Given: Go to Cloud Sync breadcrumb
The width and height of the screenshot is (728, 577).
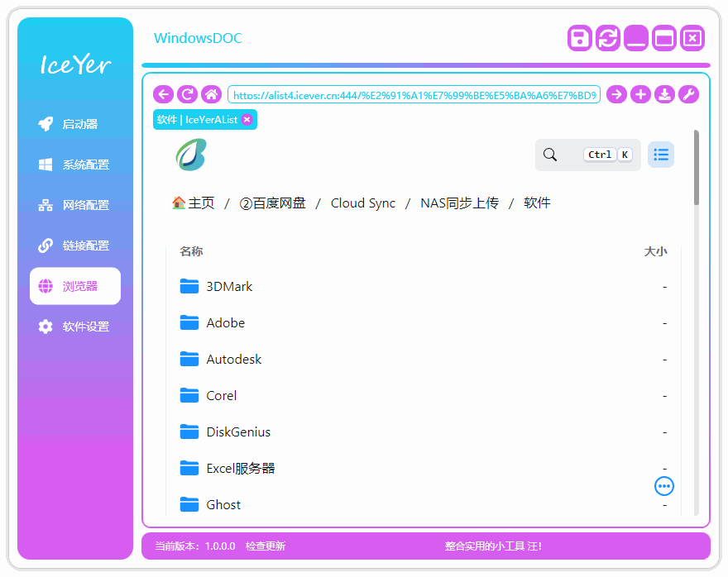Looking at the screenshot, I should coord(363,203).
